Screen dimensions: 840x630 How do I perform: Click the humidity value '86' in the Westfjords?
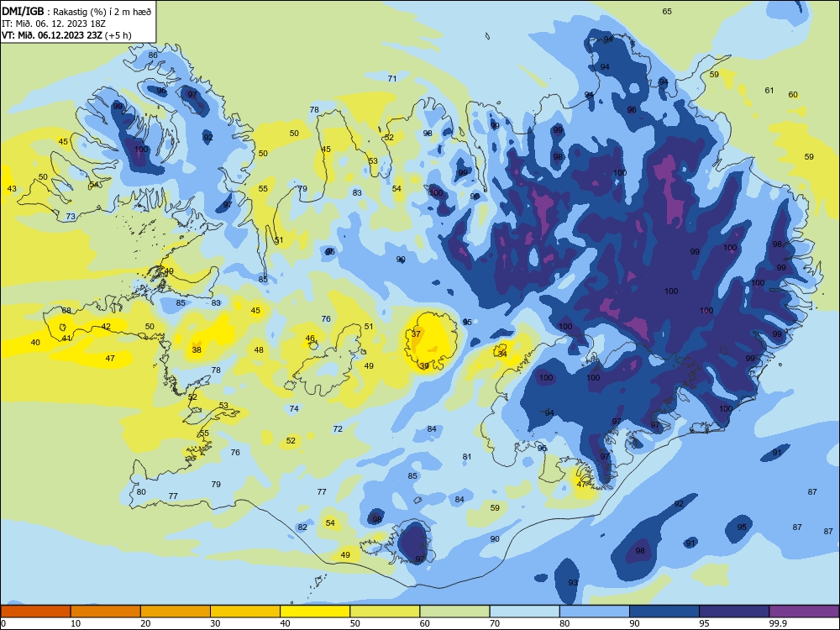tap(153, 55)
